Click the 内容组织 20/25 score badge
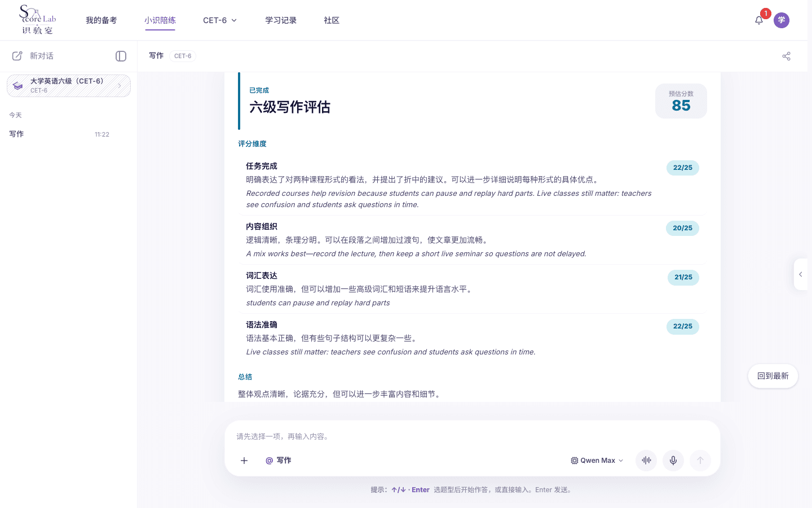812x508 pixels. tap(682, 228)
